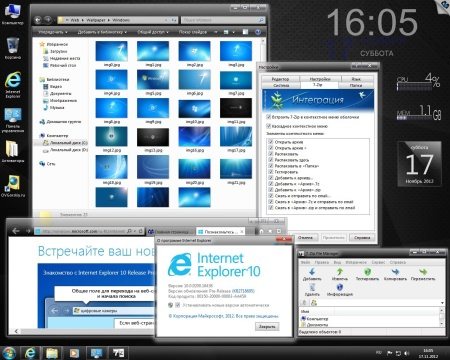Open 'Файл' menu in 7-Zip File Manager
Viewport: 450px width, 360px height.
tap(305, 262)
